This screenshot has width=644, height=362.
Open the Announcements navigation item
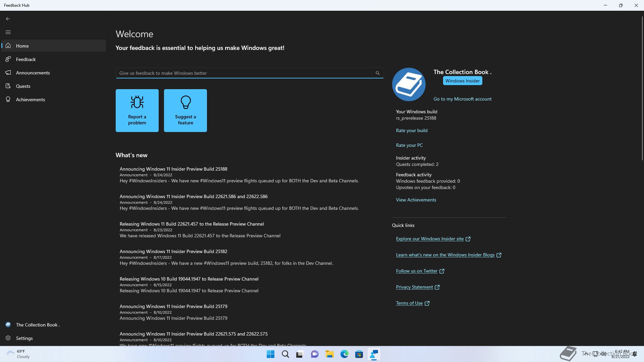pyautogui.click(x=54, y=73)
